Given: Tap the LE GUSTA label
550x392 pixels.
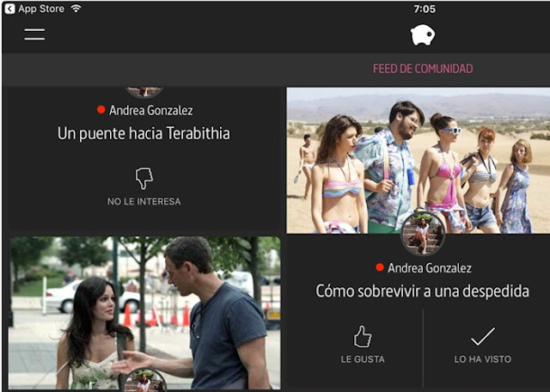Looking at the screenshot, I should coord(363,359).
